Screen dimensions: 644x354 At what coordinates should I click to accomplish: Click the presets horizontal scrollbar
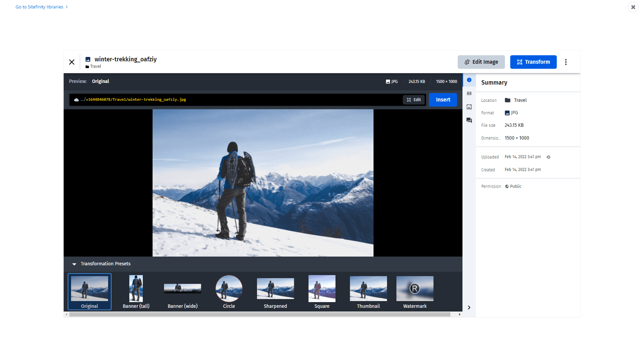point(259,315)
